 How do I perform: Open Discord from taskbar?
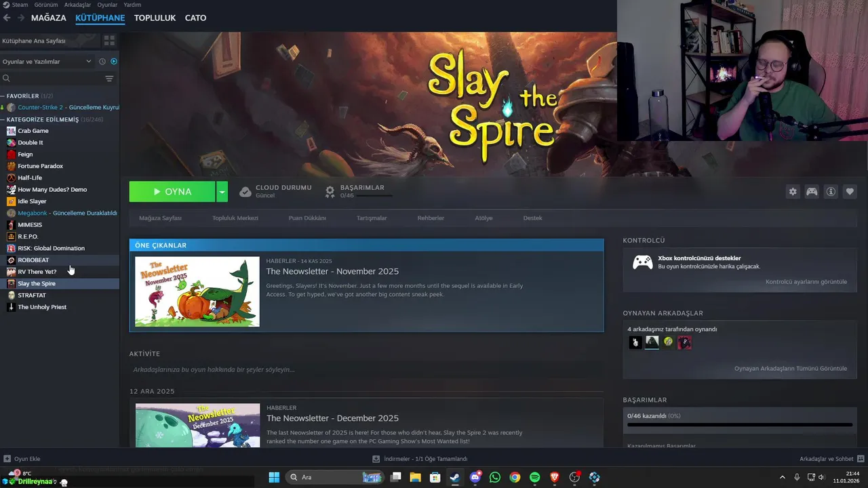475,477
